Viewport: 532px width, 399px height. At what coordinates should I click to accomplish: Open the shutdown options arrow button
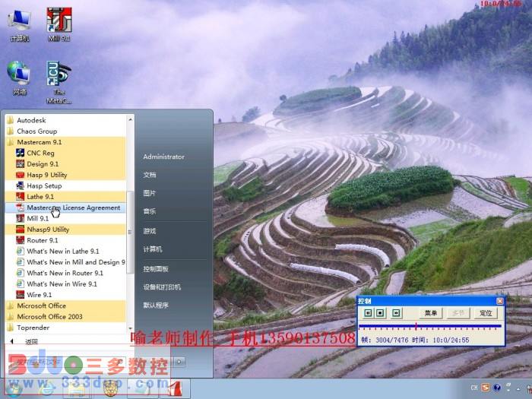coord(179,362)
